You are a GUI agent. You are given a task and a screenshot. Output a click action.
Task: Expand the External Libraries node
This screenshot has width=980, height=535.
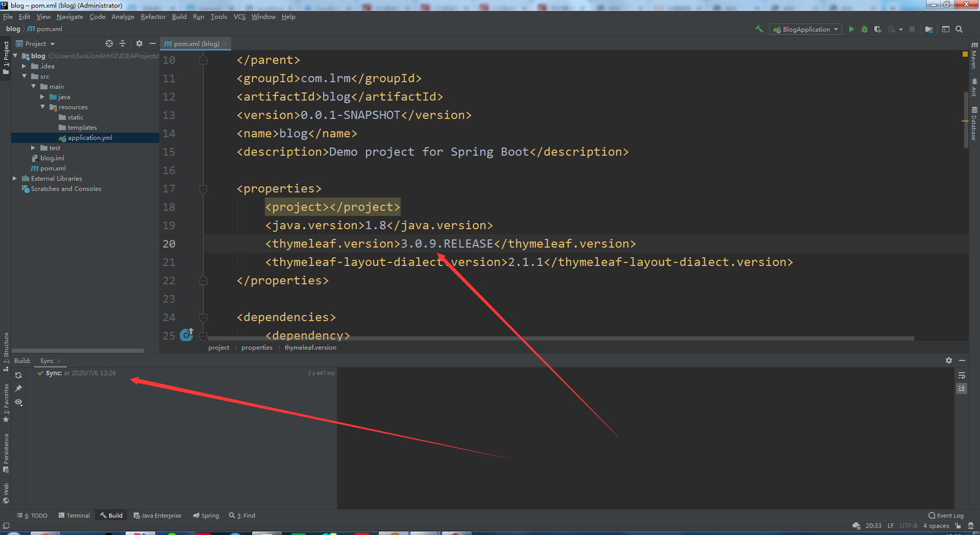[x=15, y=178]
